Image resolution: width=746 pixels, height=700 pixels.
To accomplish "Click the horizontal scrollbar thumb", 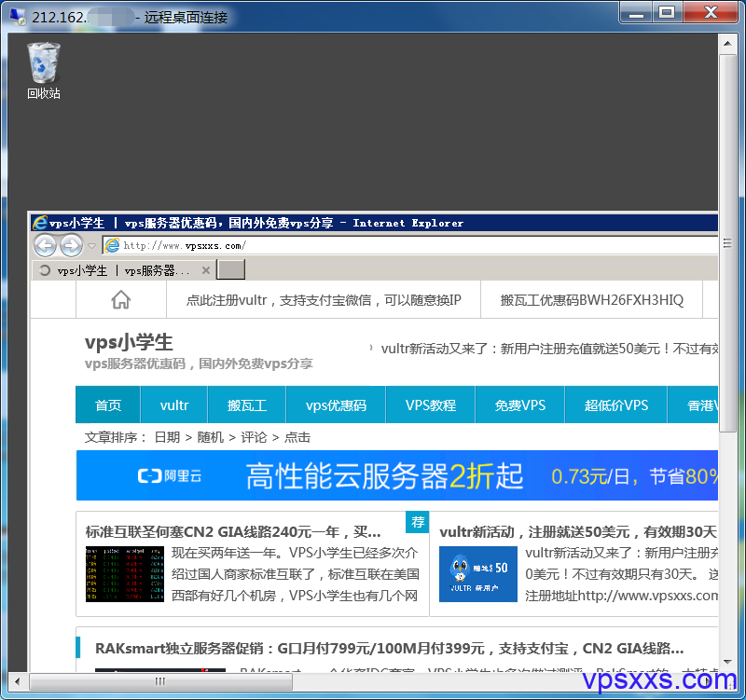I will pos(160,681).
